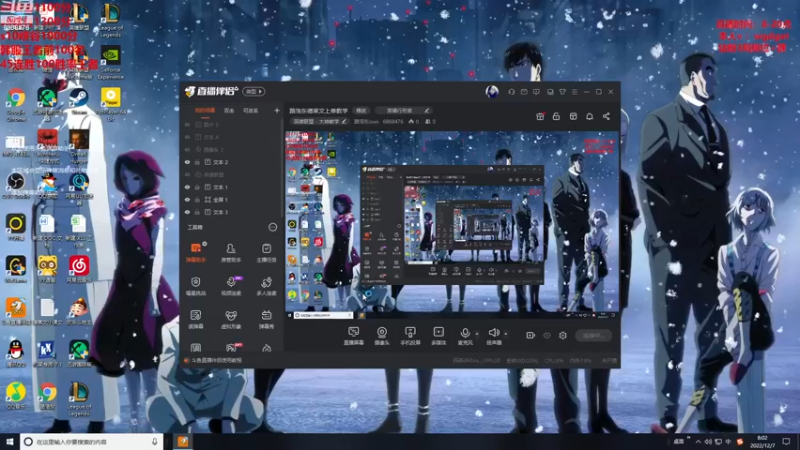
Task: Open the 弹幕助手 tool in the toolbox
Action: 196,252
